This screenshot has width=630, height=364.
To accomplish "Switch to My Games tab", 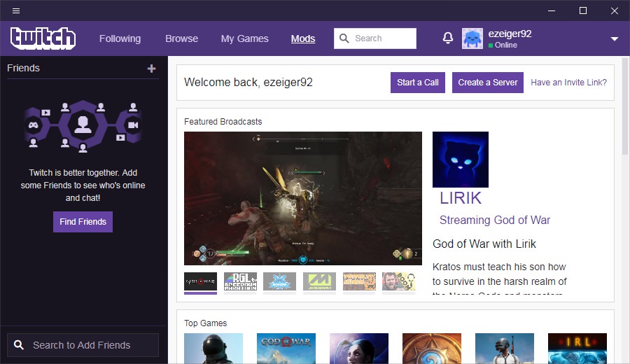I will point(245,38).
